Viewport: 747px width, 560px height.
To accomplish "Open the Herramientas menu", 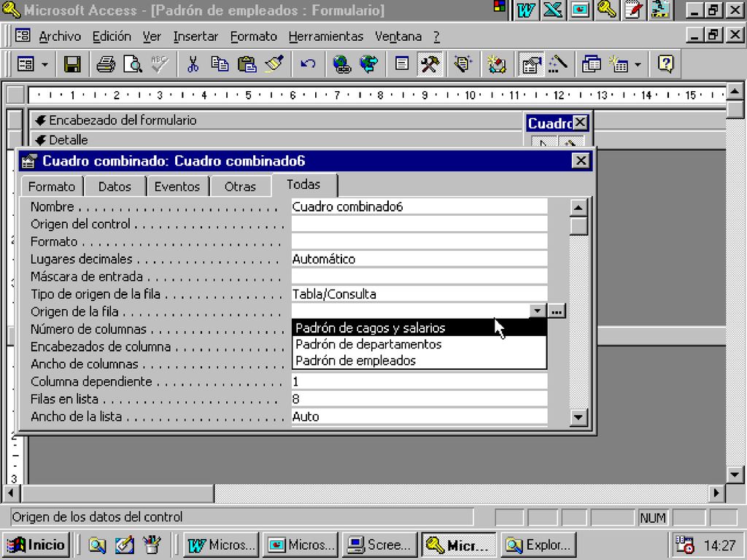I will click(x=326, y=36).
